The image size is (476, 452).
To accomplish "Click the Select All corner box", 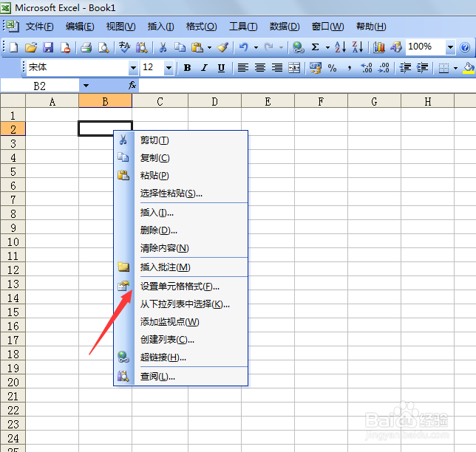I will (13, 100).
